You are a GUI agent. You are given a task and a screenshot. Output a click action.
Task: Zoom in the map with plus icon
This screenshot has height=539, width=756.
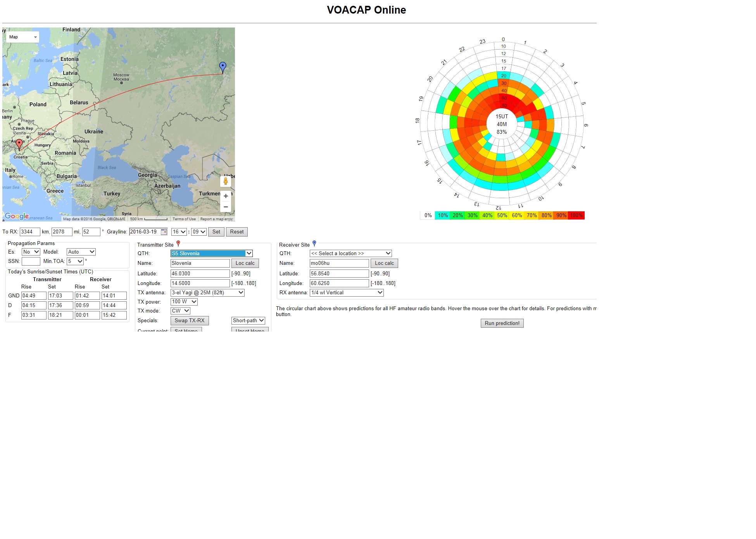[226, 196]
